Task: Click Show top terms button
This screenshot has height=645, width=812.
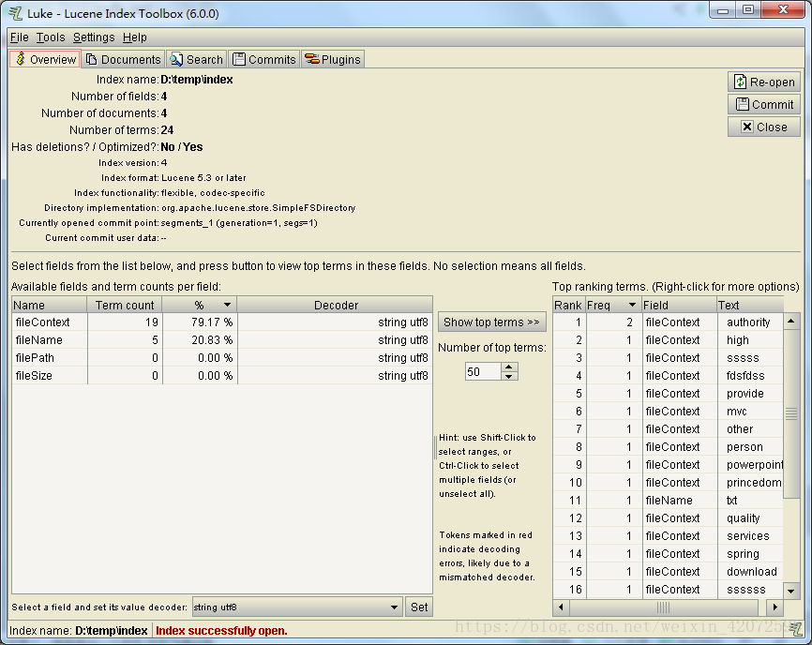Action: pos(491,322)
